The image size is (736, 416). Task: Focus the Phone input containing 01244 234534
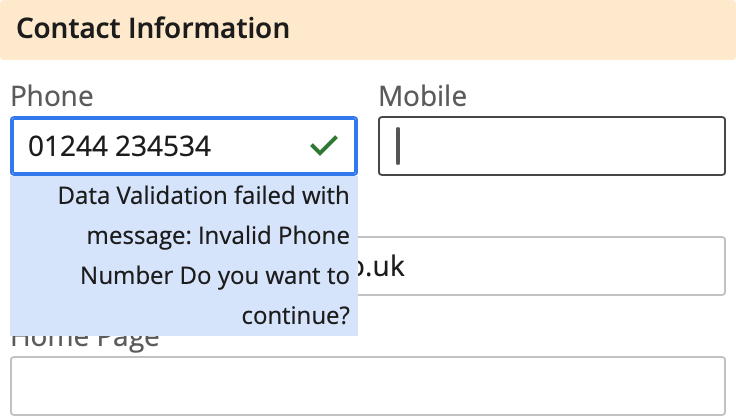160,147
